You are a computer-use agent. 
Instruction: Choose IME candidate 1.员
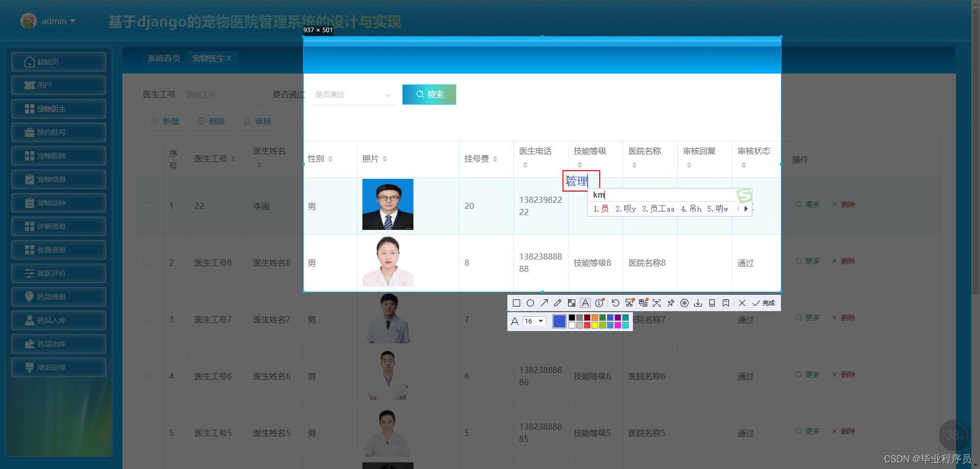pos(601,208)
